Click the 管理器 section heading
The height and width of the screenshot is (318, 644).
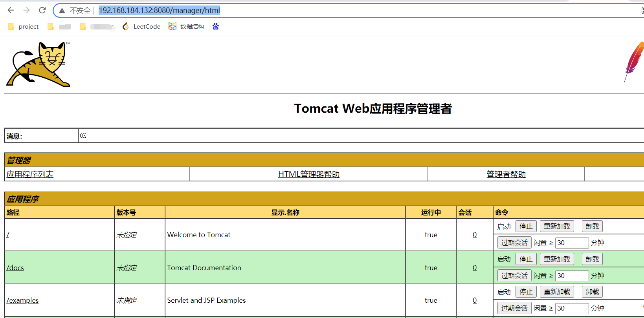pos(19,160)
